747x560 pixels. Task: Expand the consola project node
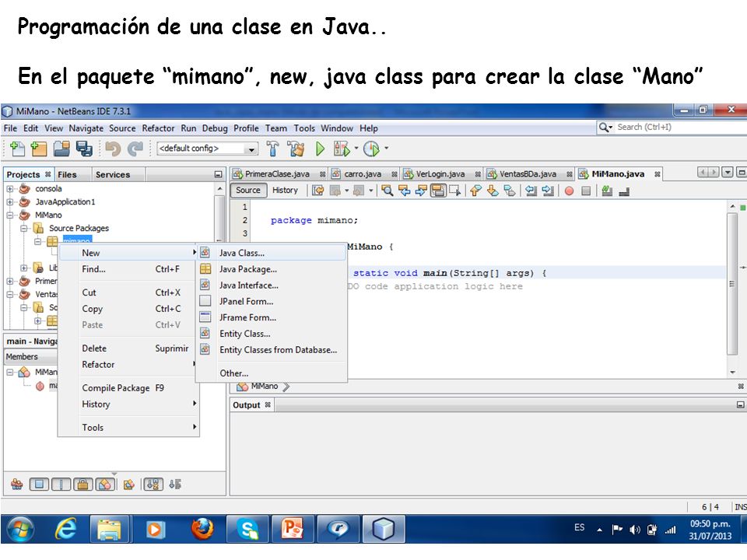coord(9,188)
